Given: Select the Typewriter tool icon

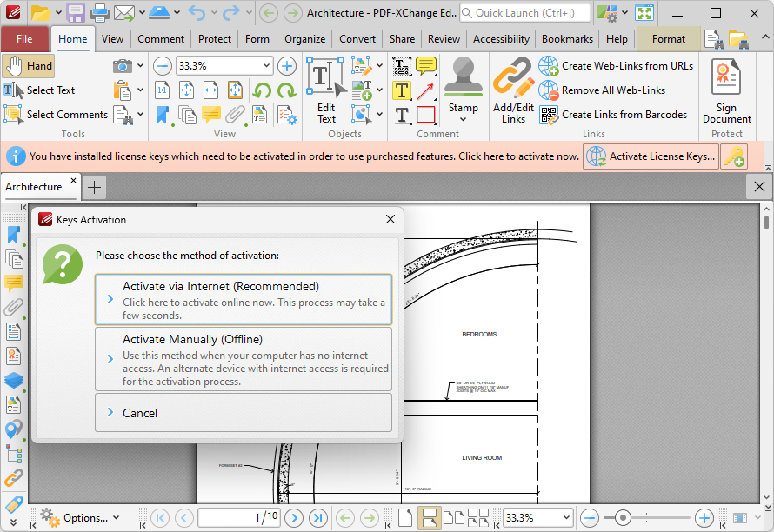Looking at the screenshot, I should [402, 66].
